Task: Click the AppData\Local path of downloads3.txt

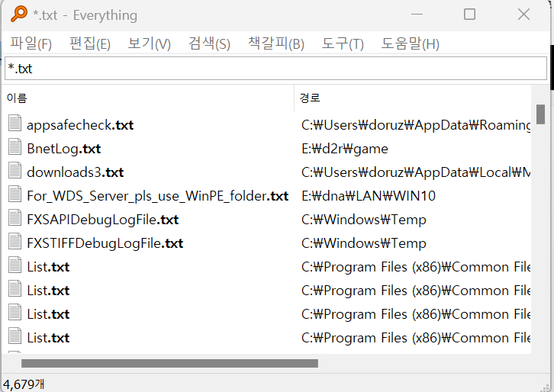Action: coord(416,172)
